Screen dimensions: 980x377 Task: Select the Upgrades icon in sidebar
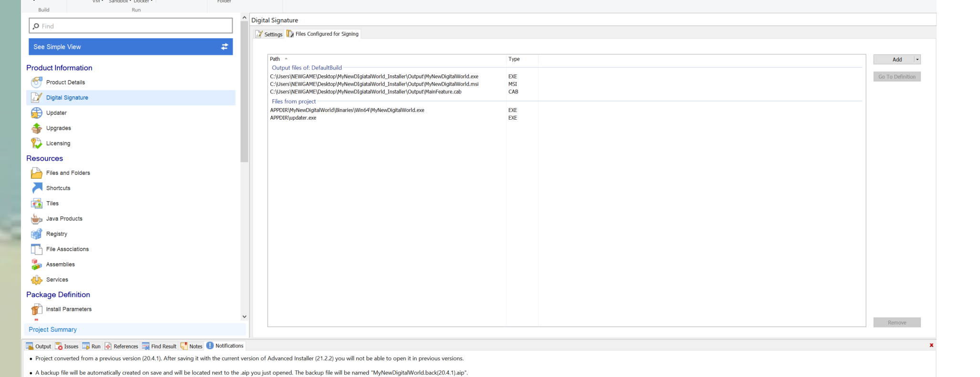click(x=36, y=128)
